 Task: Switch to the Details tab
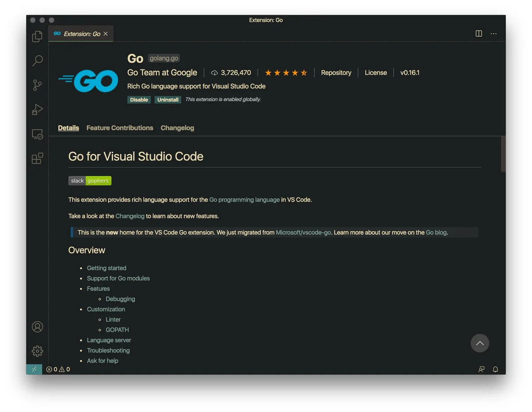click(x=68, y=128)
